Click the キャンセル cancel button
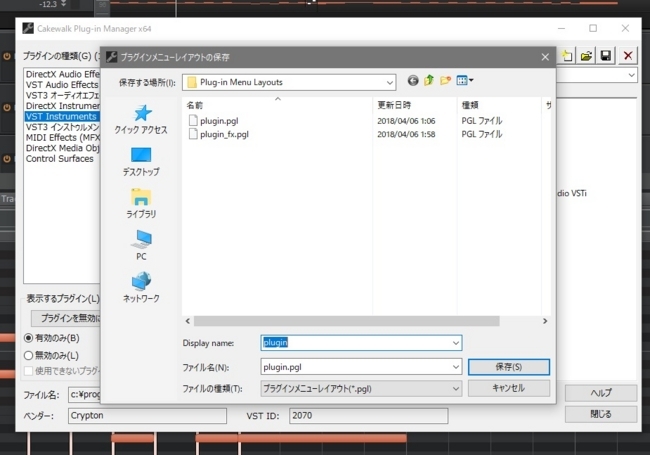650x455 pixels. point(509,388)
